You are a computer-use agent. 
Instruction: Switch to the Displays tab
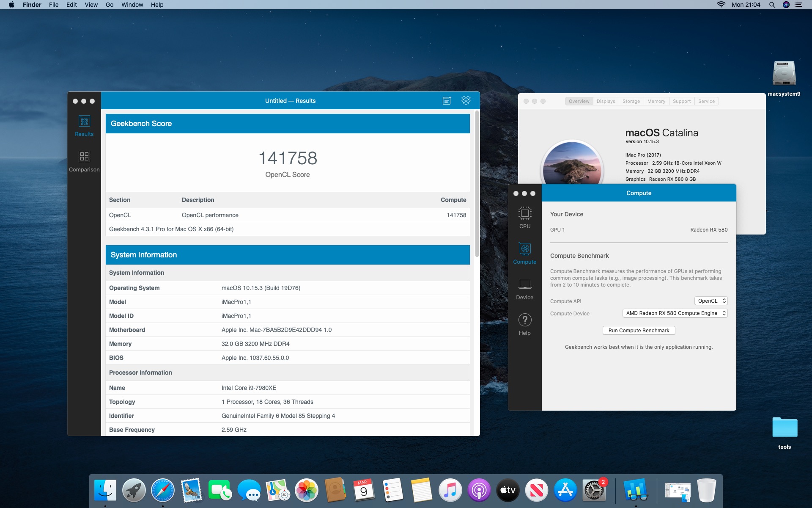click(606, 102)
